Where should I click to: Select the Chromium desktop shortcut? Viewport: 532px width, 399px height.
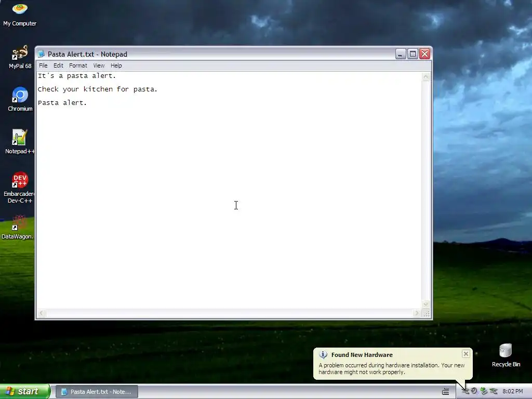20,99
